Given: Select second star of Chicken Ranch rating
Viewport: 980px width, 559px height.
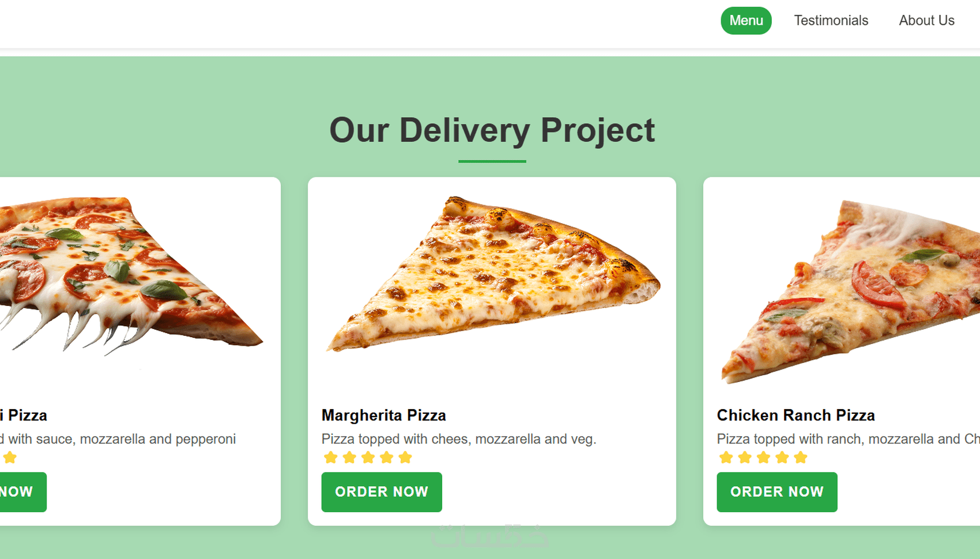Looking at the screenshot, I should pyautogui.click(x=745, y=458).
